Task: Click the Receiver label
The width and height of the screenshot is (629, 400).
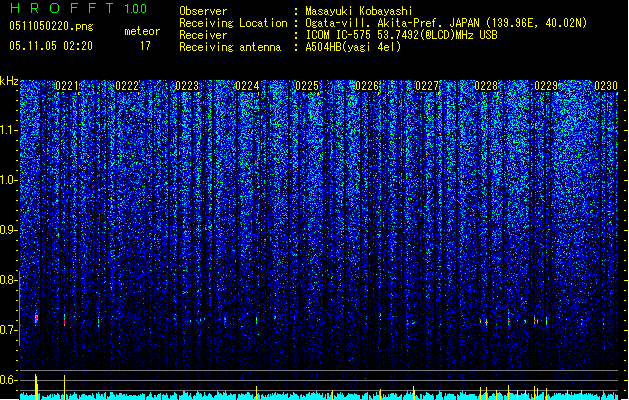Action: [203, 35]
